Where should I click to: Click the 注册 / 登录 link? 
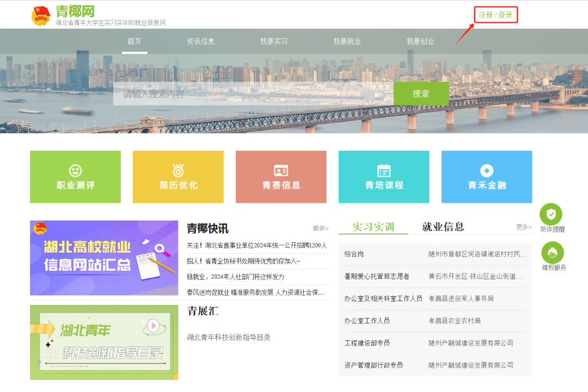coord(495,15)
